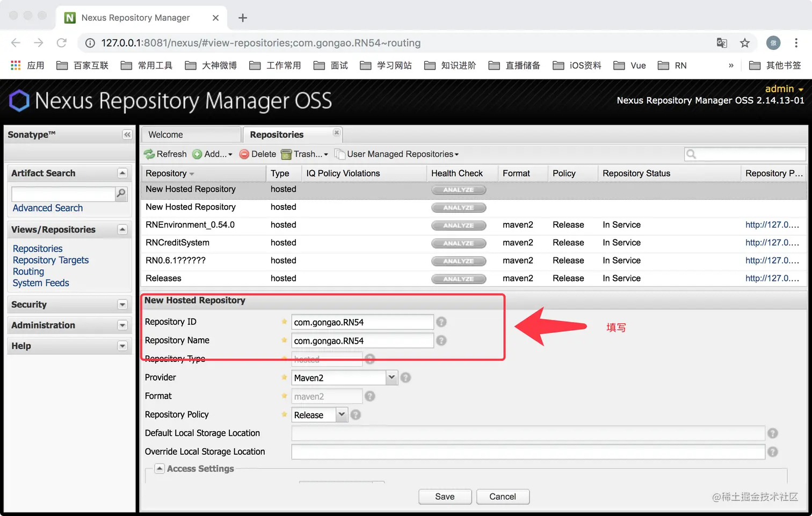The width and height of the screenshot is (812, 516).
Task: Open a new browser tab
Action: (243, 18)
